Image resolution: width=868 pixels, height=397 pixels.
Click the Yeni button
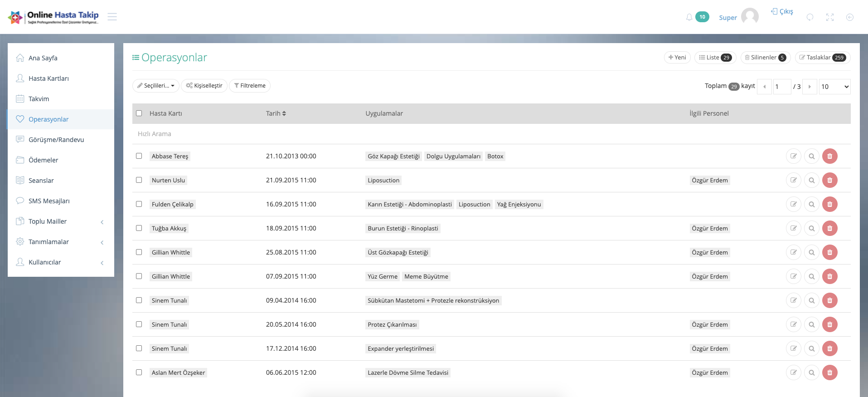(x=677, y=58)
